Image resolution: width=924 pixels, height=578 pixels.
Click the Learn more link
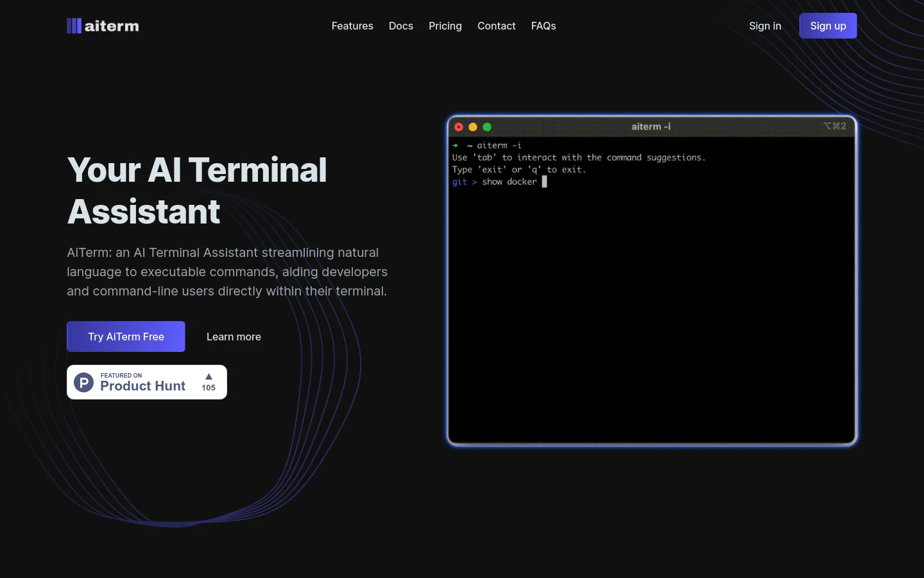(234, 336)
